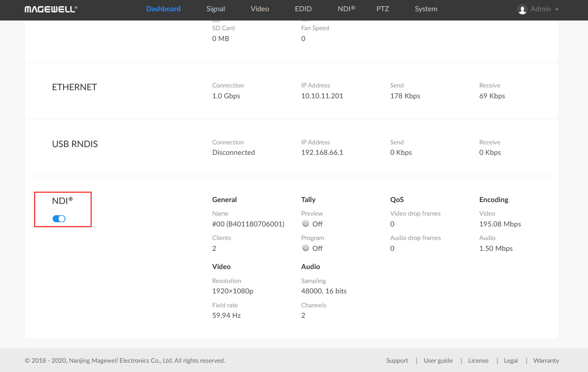588x372 pixels.
Task: Open the Legal footer link
Action: click(x=511, y=360)
